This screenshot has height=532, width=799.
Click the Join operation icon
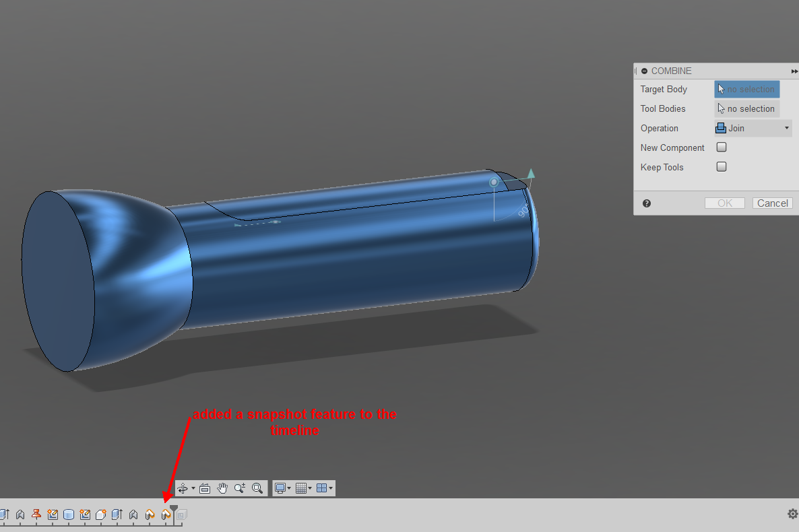click(x=721, y=128)
